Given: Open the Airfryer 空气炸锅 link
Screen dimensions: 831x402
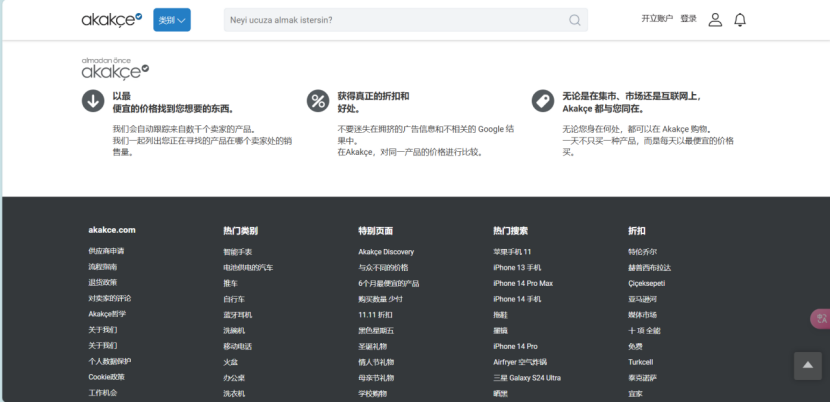Looking at the screenshot, I should click(x=520, y=363).
